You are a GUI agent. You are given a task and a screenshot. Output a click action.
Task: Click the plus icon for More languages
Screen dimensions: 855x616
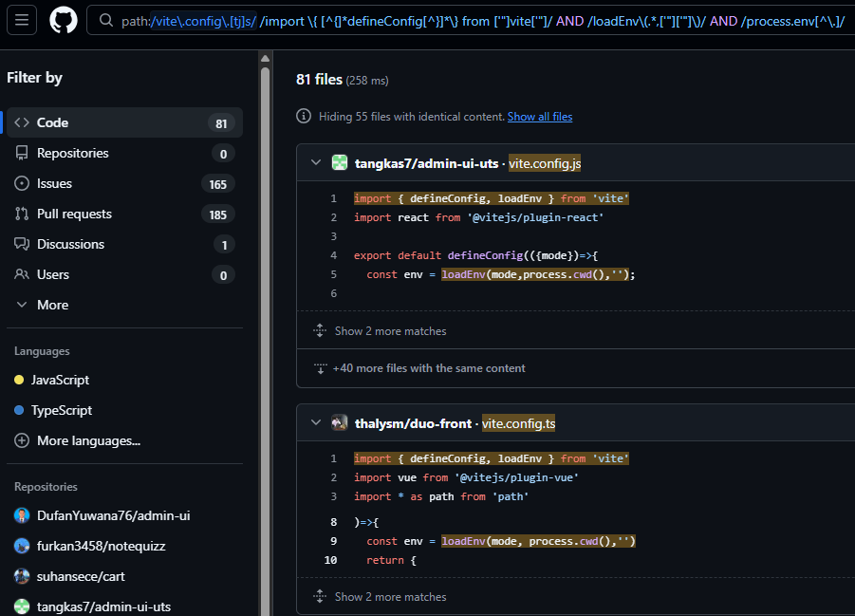coord(22,440)
